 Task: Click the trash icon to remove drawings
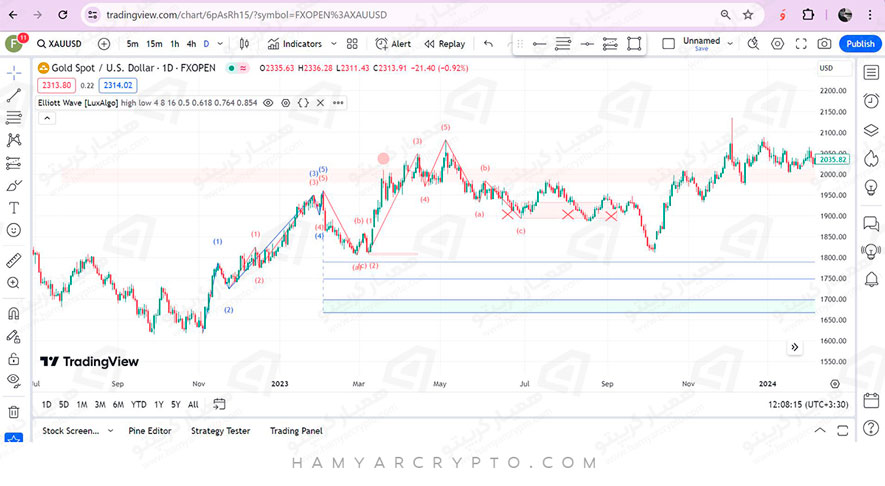pyautogui.click(x=14, y=411)
